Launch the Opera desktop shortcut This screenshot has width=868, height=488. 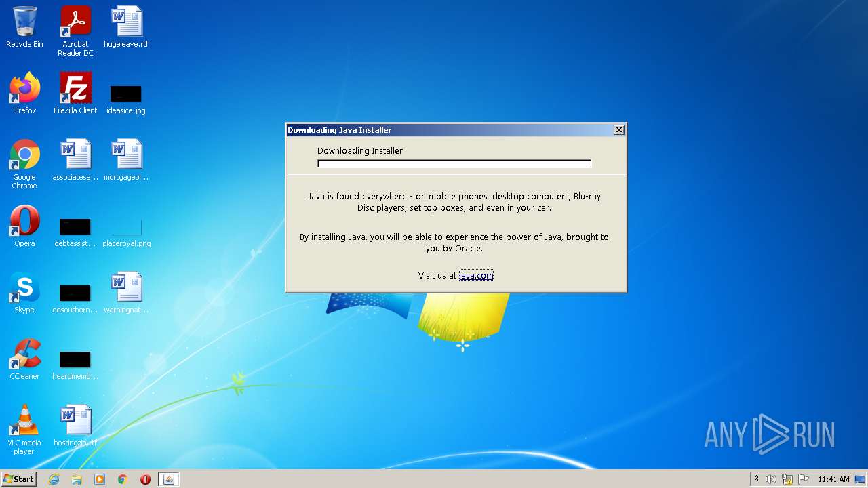24,226
